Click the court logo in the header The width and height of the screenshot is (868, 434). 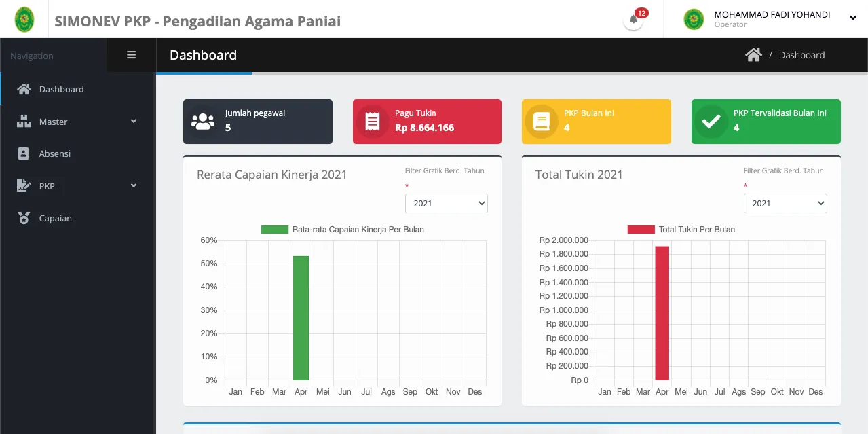(26, 20)
